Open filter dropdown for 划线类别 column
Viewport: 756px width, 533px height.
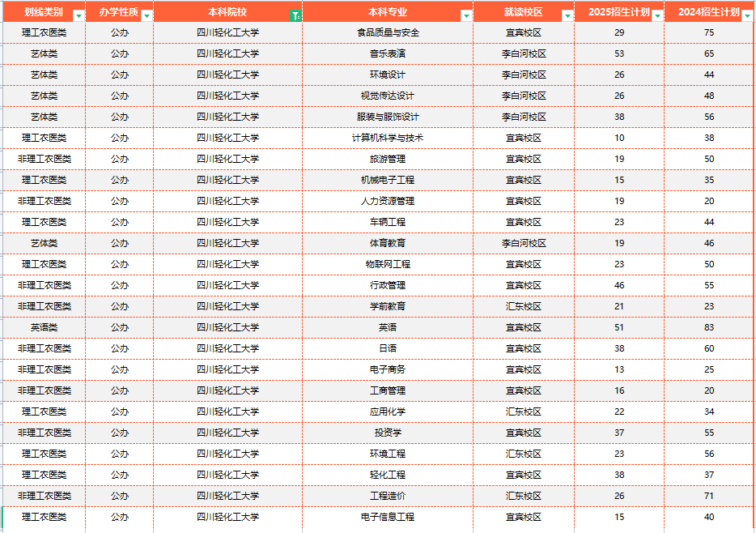pos(79,16)
